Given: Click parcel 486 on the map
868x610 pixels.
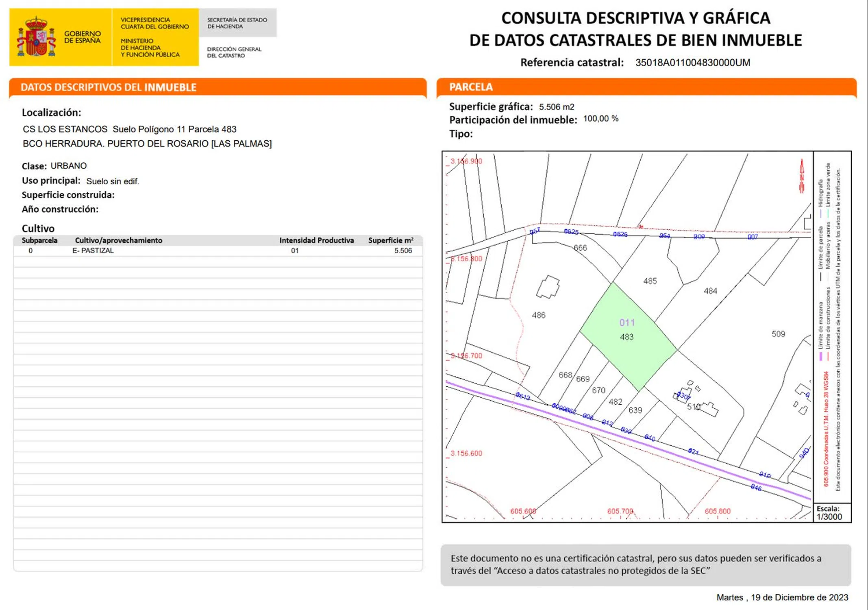Looking at the screenshot, I should click(539, 315).
